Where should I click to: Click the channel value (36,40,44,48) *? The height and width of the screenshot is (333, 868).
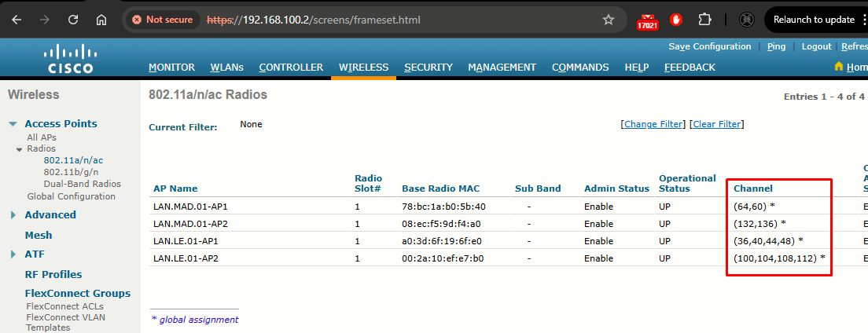[768, 241]
